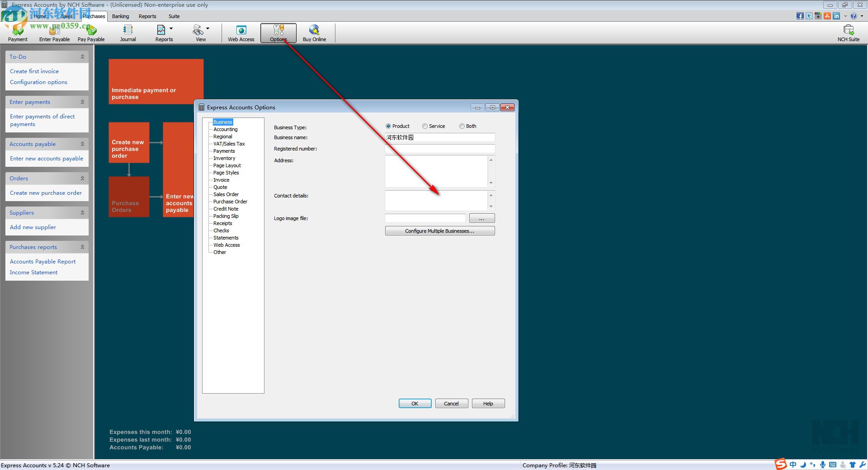Expand the Reports toolbar dropdown arrow
This screenshot has height=470, width=868.
tap(171, 28)
